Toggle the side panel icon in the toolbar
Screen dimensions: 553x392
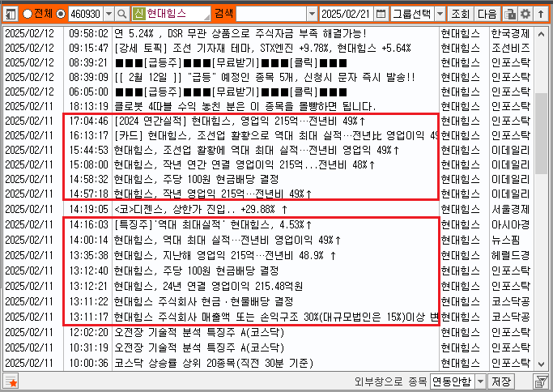point(11,14)
